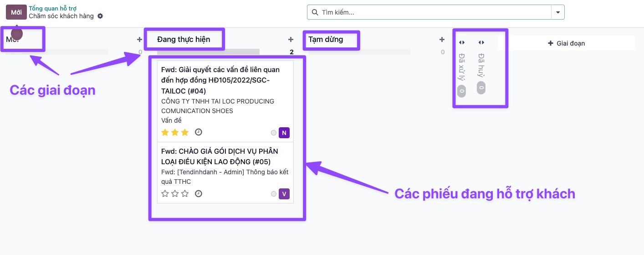The width and height of the screenshot is (644, 255).
Task: Click the Đang thực hiện progress bar
Action: point(209,52)
